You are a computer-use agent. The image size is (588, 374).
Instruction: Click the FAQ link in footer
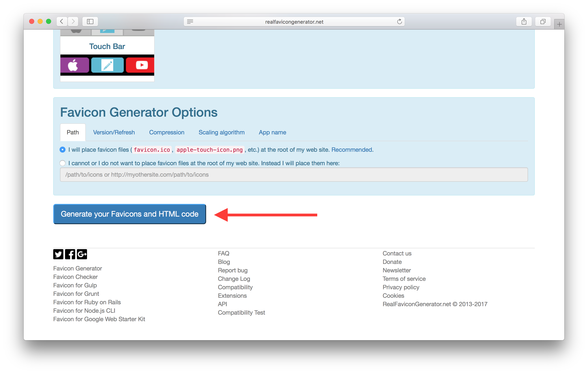[x=224, y=253]
